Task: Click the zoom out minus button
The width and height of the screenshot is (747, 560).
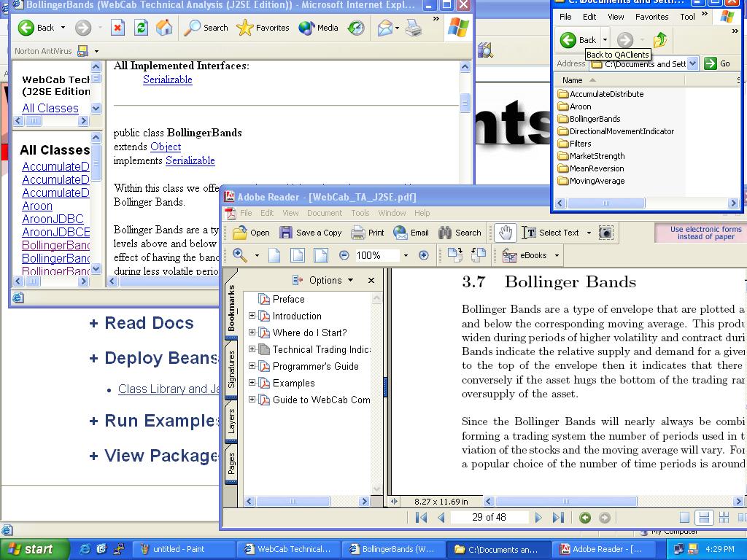Action: coord(344,255)
